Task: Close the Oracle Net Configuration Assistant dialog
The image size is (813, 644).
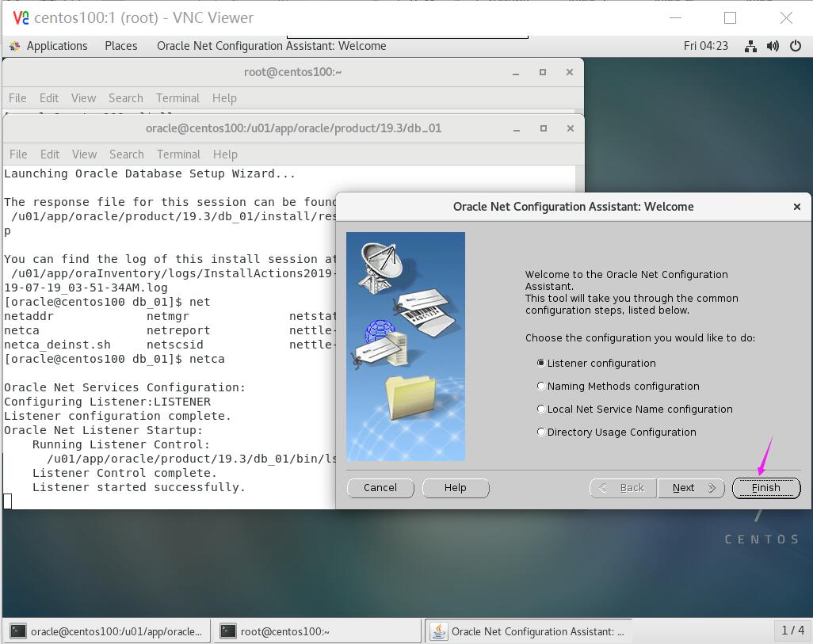Action: click(797, 207)
